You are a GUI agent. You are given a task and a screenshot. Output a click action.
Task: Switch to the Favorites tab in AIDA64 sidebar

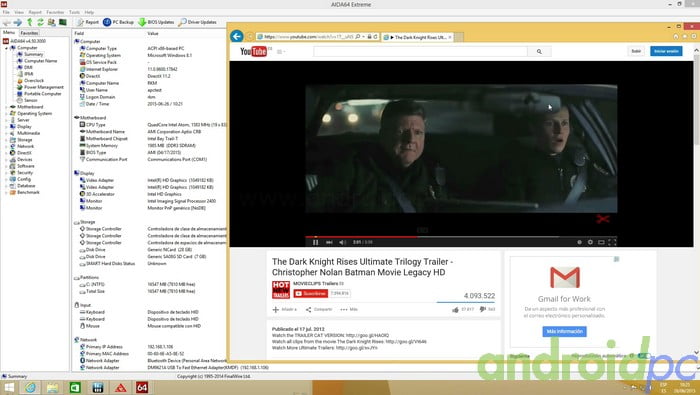[29, 33]
